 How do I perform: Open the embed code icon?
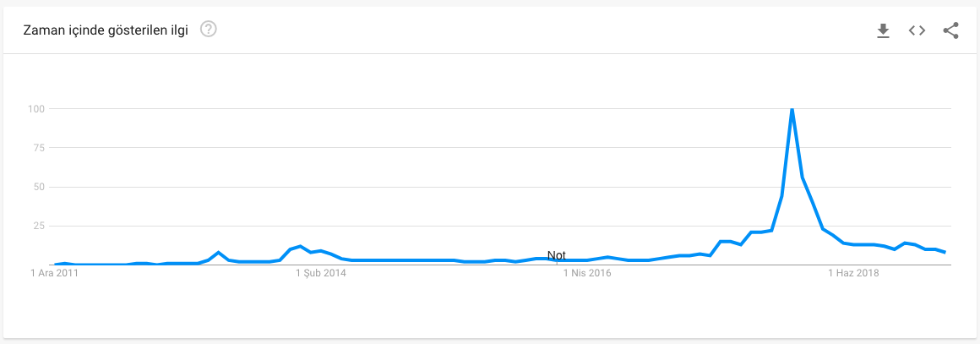tap(917, 30)
